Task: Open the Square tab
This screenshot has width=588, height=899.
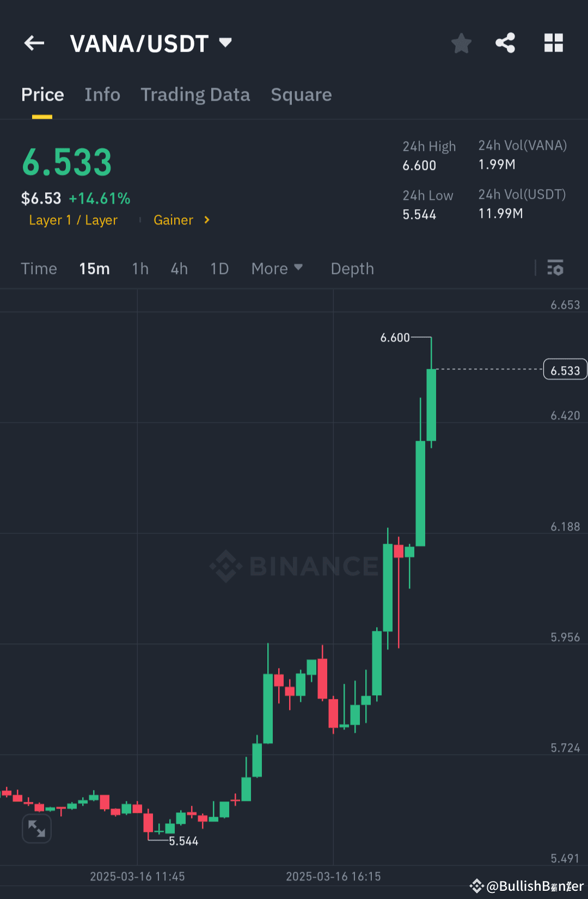Action: 301,94
